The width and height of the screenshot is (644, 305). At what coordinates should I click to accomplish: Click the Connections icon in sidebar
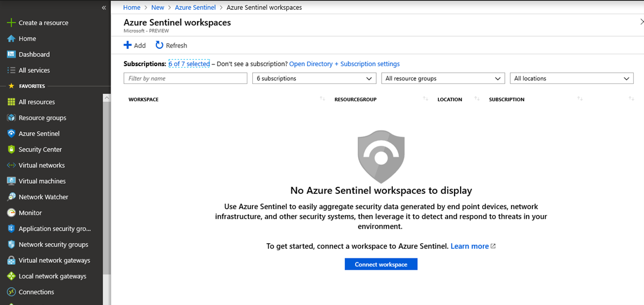coord(11,292)
